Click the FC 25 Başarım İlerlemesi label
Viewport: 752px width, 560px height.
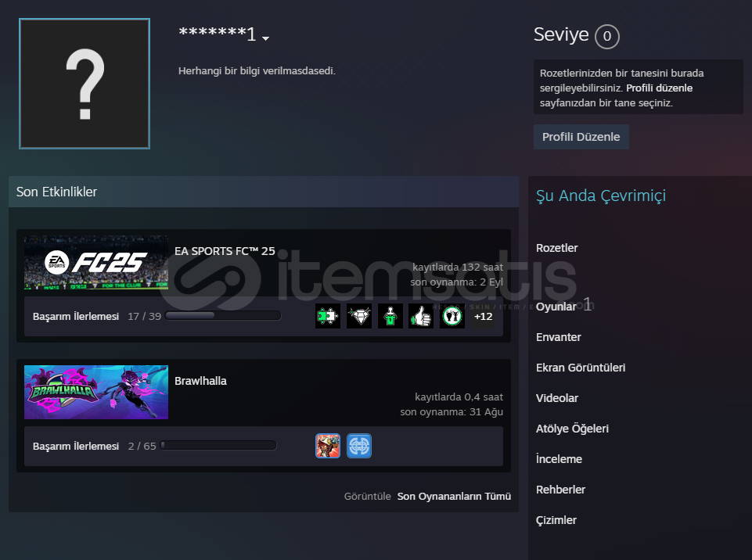76,317
